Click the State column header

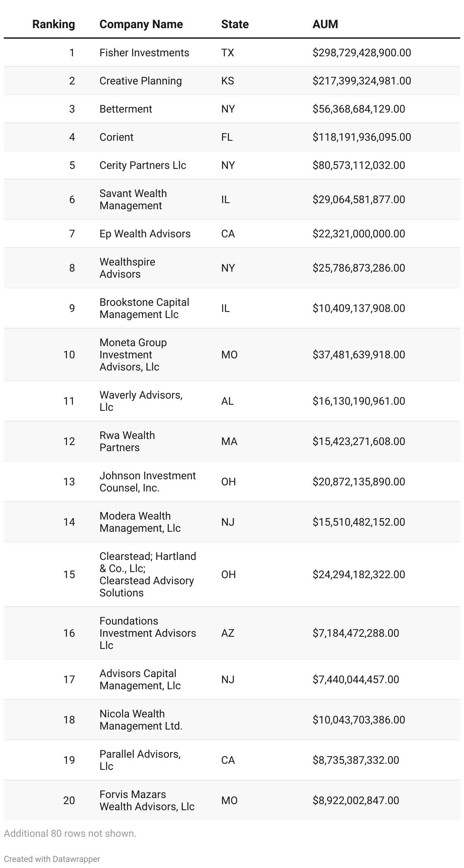coord(235,24)
